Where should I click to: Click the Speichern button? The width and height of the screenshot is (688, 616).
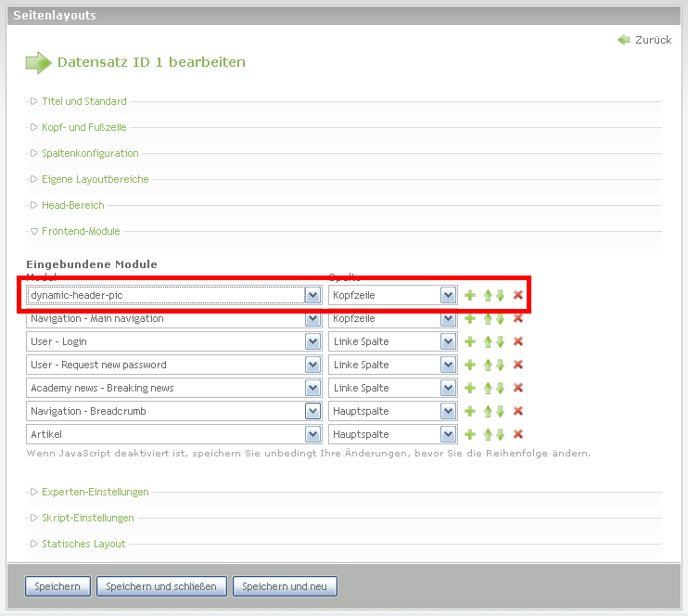57,586
